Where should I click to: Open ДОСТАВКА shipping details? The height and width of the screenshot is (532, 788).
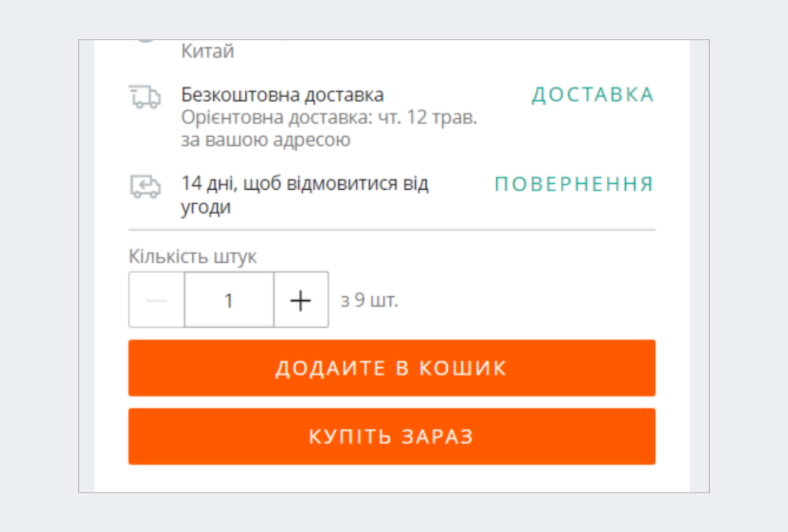pos(593,95)
